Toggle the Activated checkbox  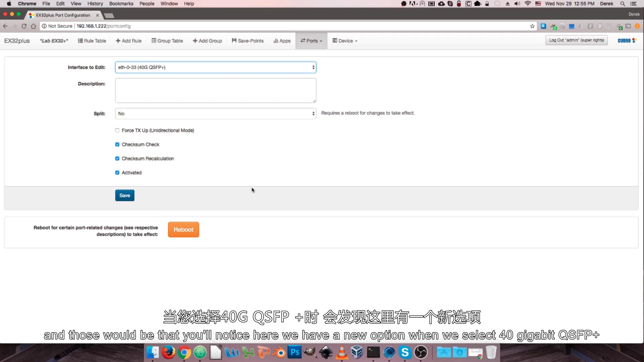117,173
